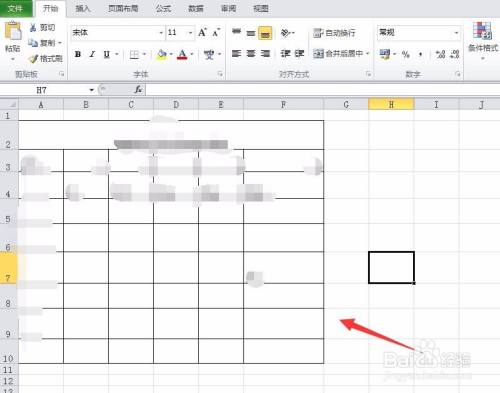Click the text Orientation icon
500x393 pixels.
click(287, 33)
